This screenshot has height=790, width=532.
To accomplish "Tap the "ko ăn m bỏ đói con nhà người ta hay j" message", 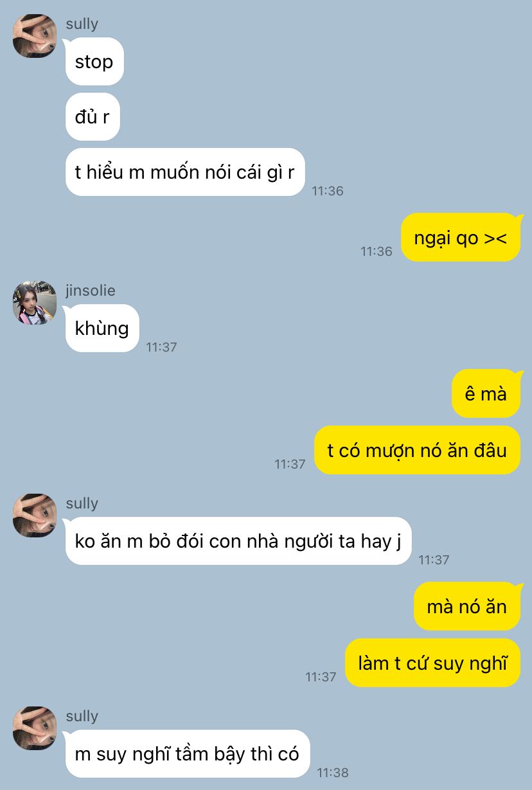I will [x=238, y=541].
